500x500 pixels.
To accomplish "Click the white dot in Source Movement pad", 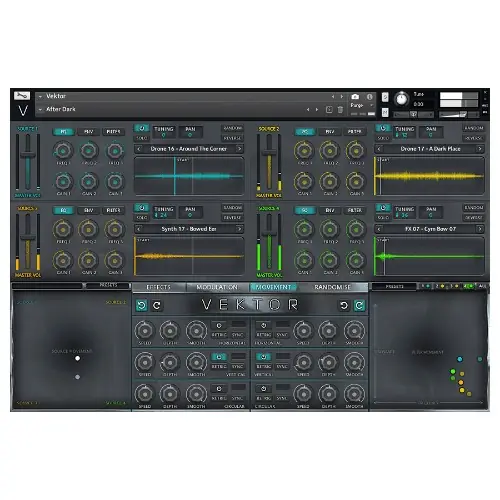I will pyautogui.click(x=78, y=358).
